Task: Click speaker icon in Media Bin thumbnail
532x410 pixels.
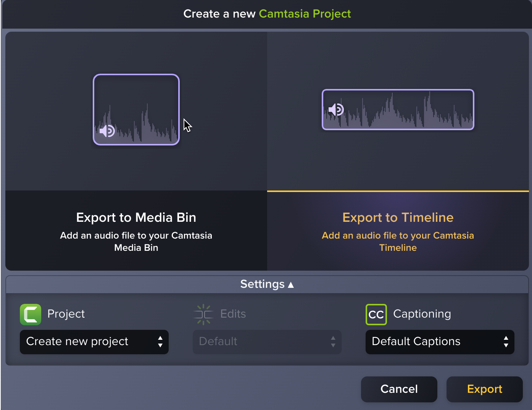Action: point(107,131)
